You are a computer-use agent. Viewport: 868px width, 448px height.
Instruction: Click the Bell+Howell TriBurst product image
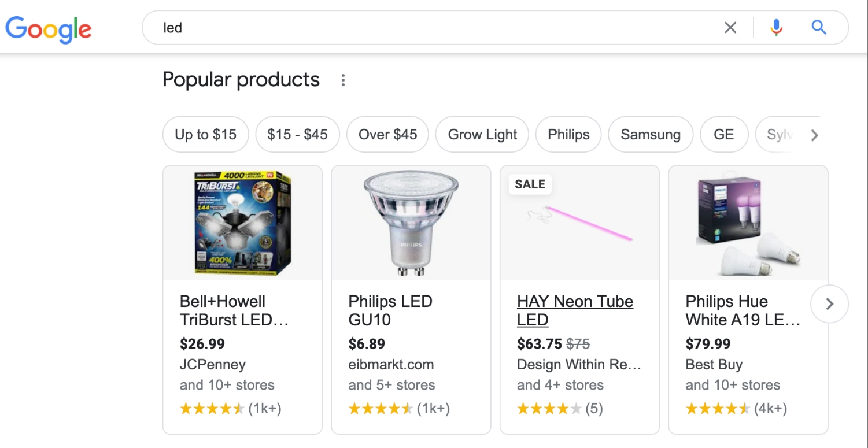(x=242, y=223)
